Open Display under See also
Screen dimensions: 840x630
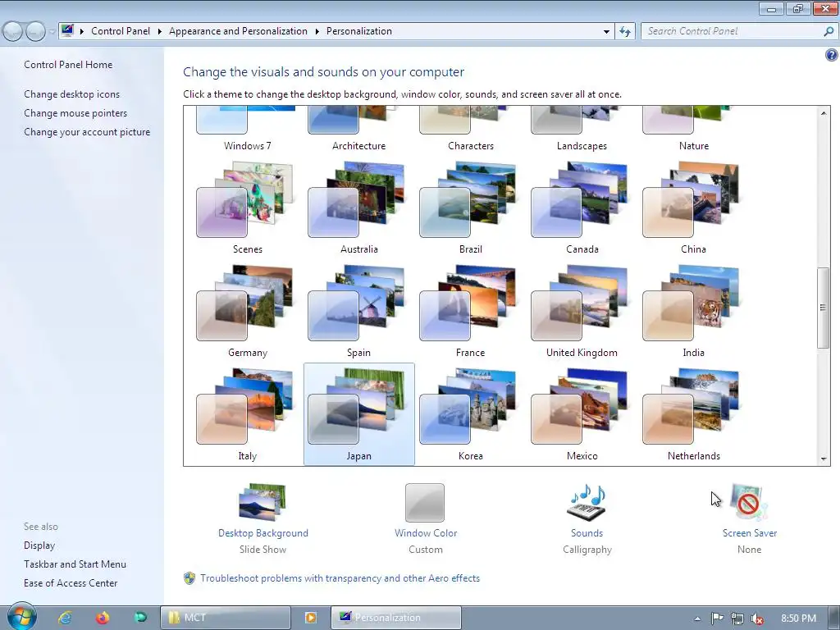pyautogui.click(x=39, y=546)
